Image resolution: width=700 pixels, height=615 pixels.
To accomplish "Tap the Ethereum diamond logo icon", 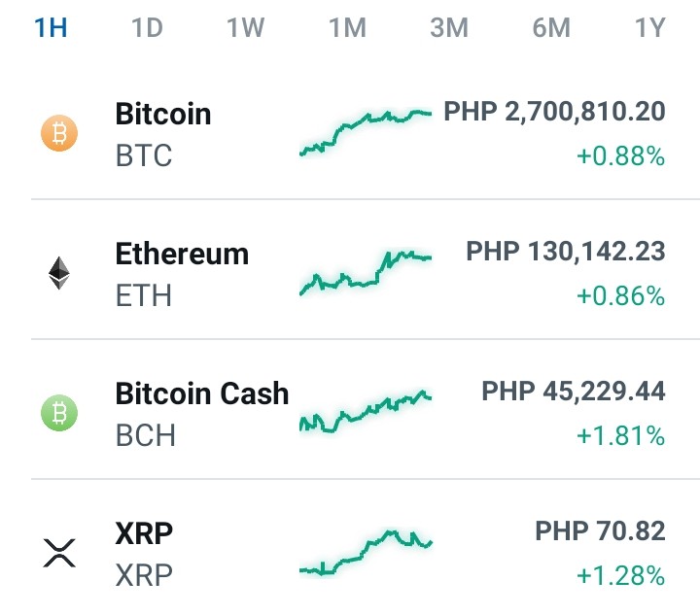I will (59, 273).
